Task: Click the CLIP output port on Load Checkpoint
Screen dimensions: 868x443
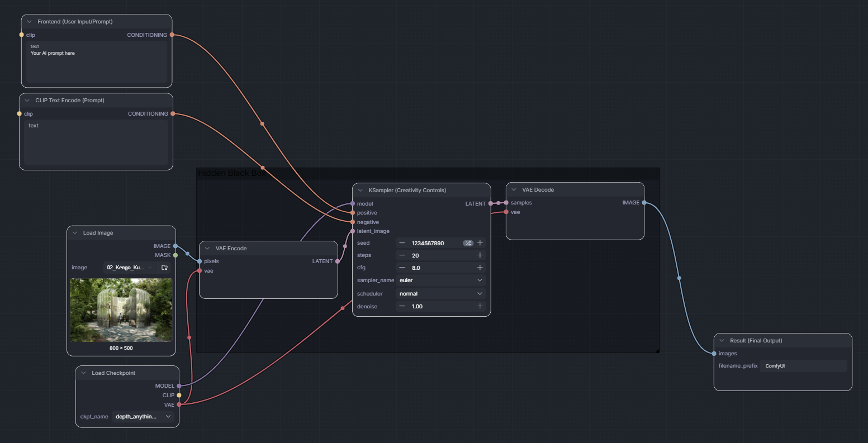Action: pos(179,395)
